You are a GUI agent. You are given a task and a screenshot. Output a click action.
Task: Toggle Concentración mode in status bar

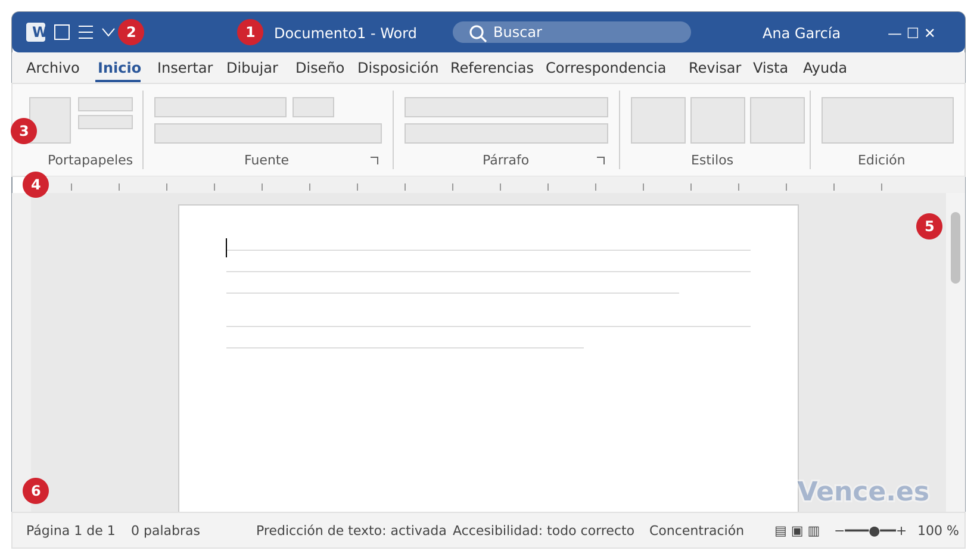696,531
